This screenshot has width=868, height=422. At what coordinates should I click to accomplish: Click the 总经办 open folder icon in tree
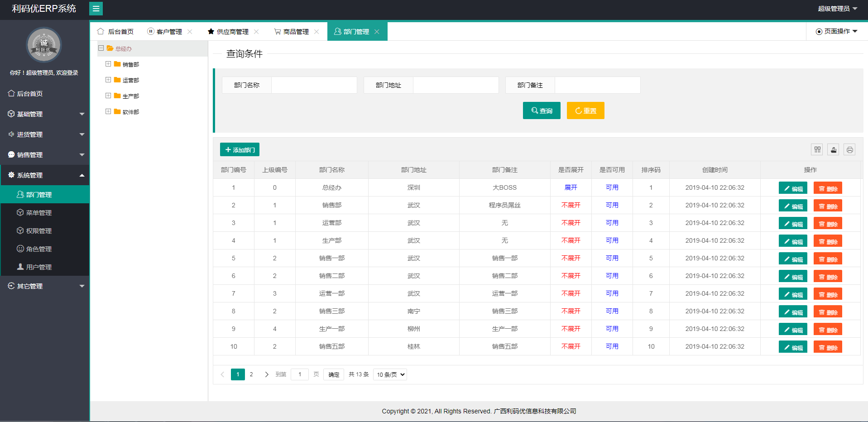(110, 48)
